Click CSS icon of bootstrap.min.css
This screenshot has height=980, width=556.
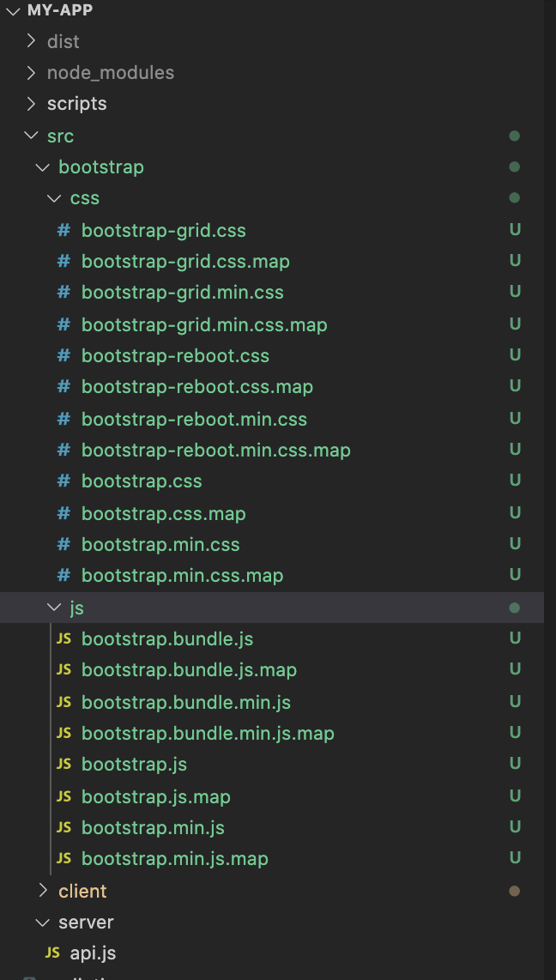tap(63, 544)
